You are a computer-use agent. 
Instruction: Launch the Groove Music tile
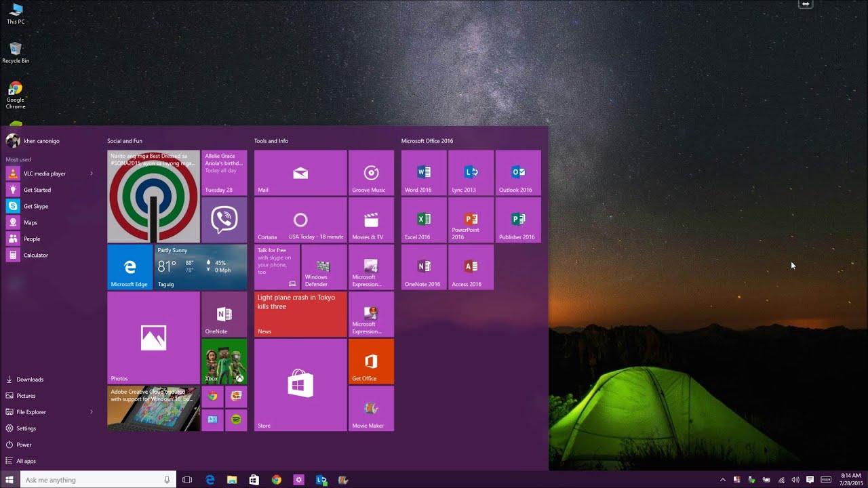tap(371, 173)
